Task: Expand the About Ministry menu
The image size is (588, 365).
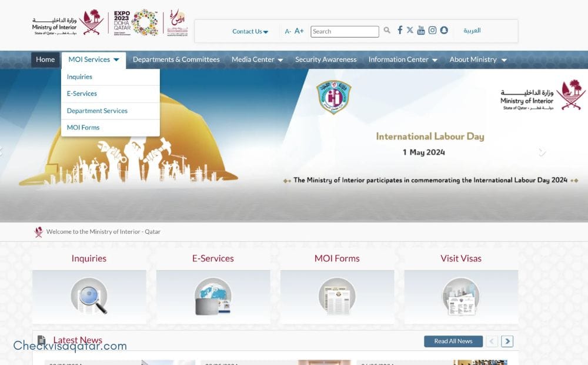Action: click(x=477, y=59)
